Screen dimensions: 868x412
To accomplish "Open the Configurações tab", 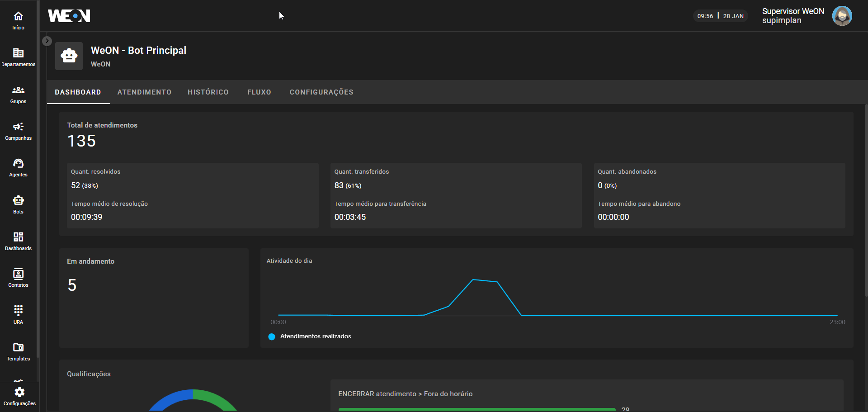I will 321,92.
